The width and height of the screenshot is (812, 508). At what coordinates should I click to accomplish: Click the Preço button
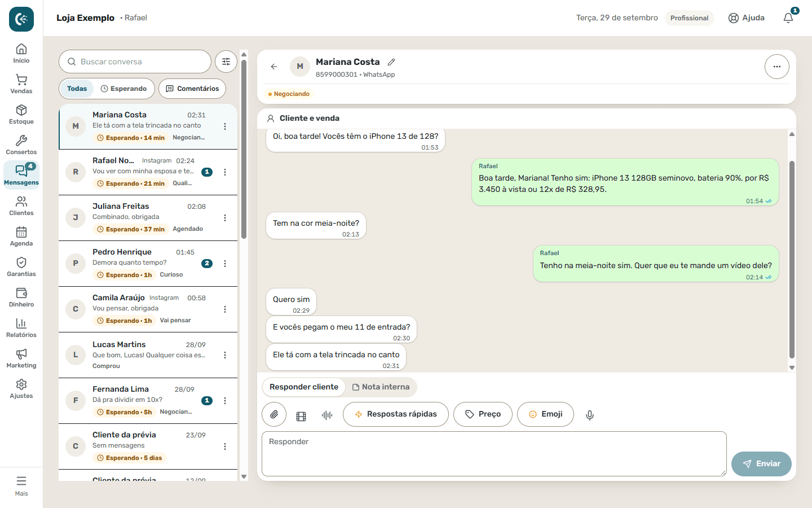(483, 414)
